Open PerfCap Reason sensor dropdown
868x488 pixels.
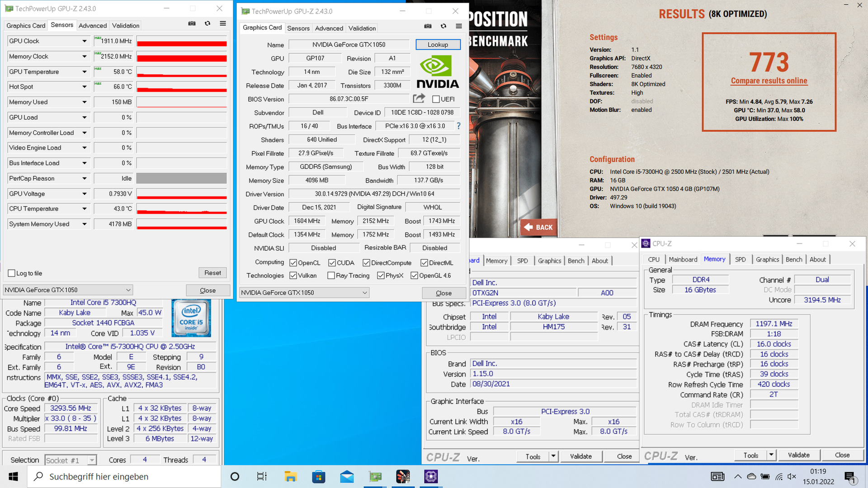point(84,178)
